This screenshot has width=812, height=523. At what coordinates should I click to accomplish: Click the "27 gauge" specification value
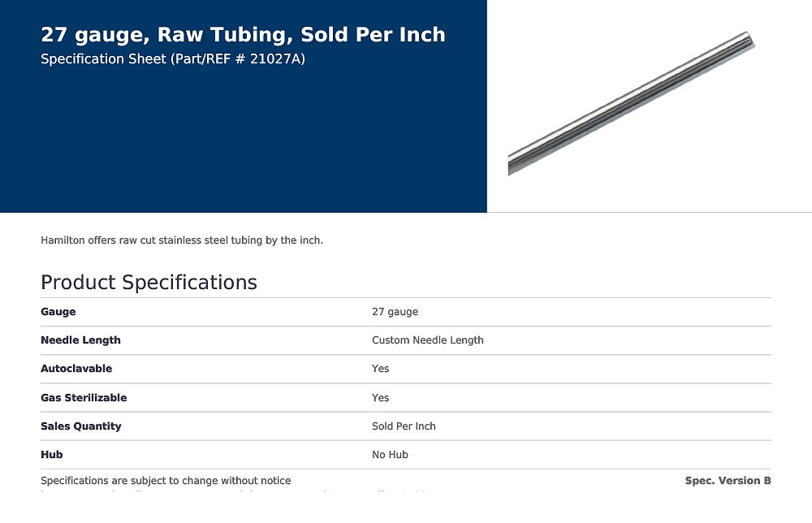395,312
